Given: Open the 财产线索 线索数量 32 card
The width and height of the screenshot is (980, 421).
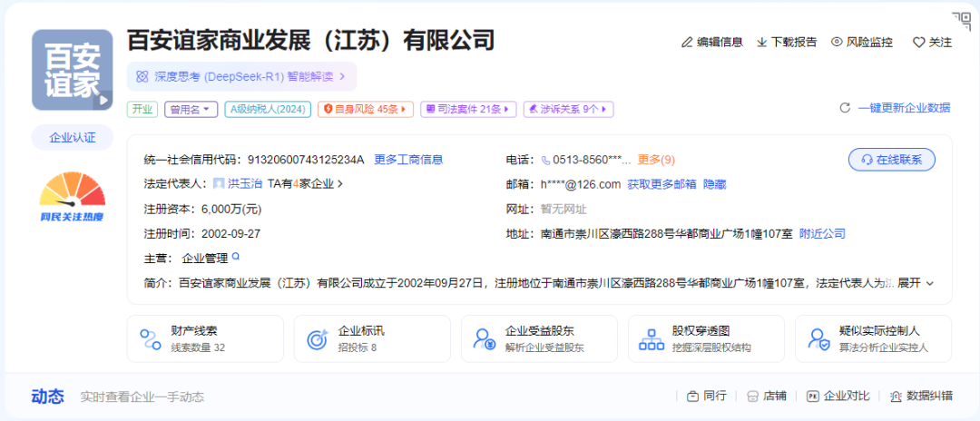Looking at the screenshot, I should [205, 338].
